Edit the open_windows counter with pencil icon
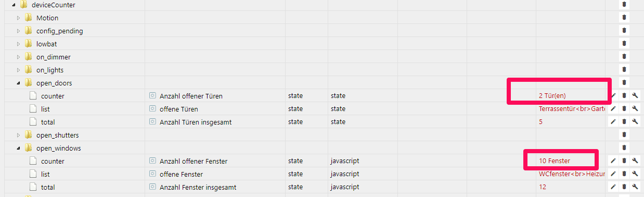Screen dimensions: 644x197 613,161
